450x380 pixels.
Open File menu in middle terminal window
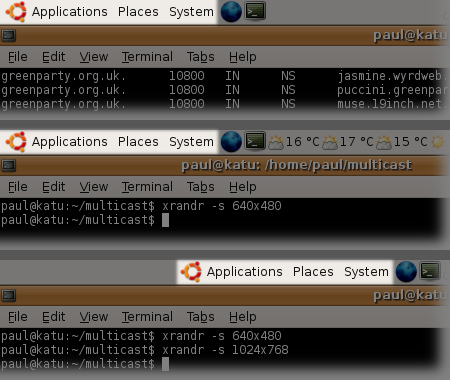coord(18,187)
